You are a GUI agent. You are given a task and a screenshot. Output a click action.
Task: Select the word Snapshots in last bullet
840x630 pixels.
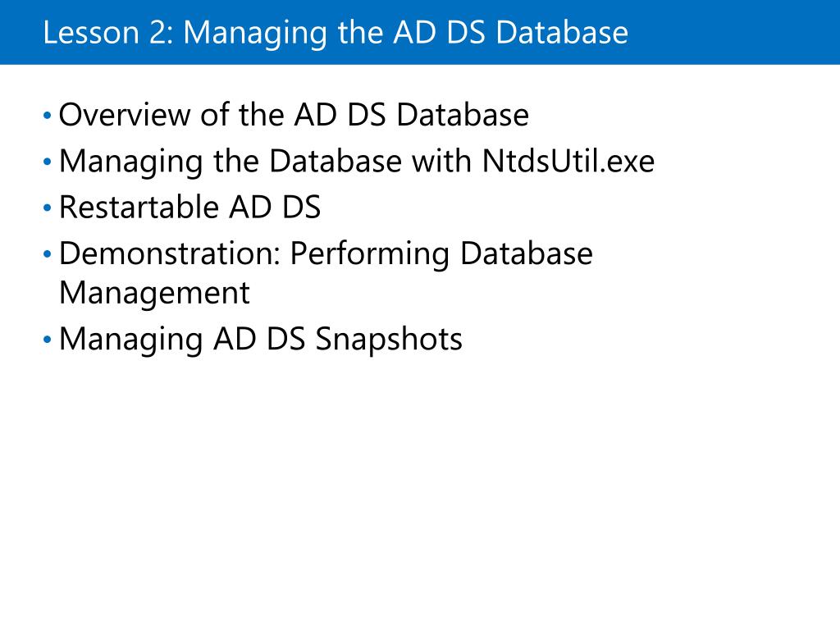pos(388,340)
